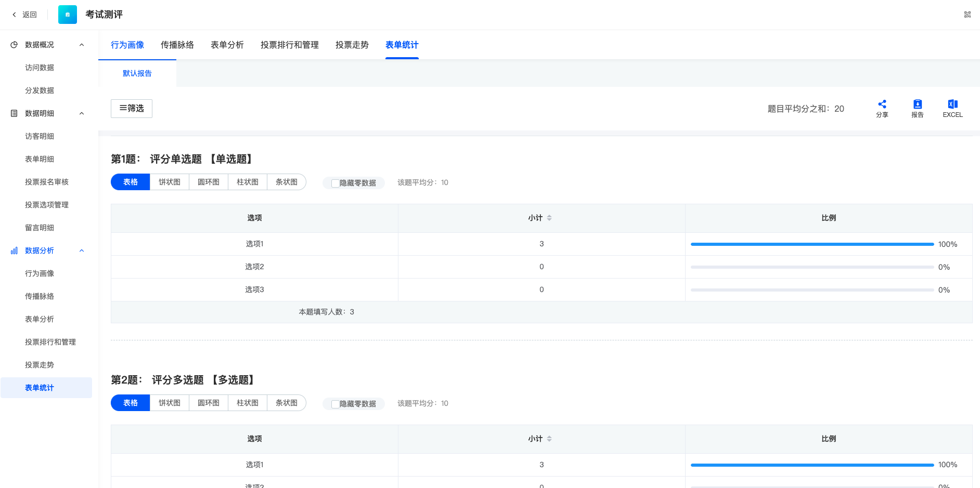Click the share icon

882,104
